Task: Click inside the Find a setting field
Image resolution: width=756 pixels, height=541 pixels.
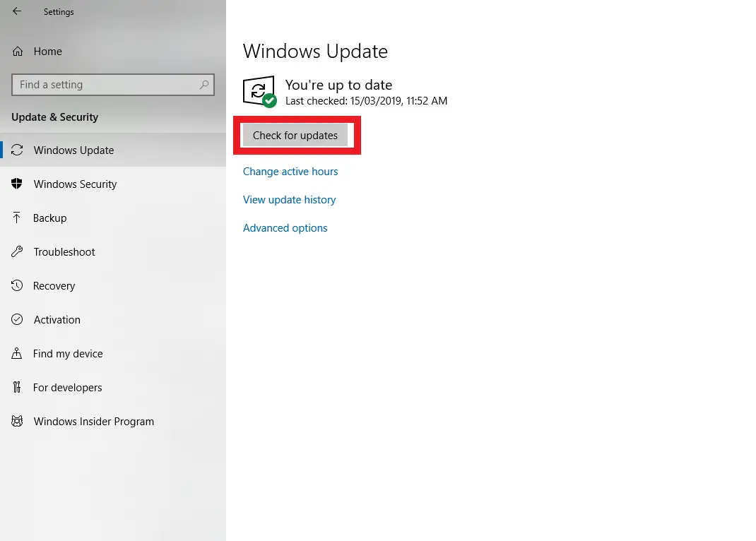Action: pos(106,84)
